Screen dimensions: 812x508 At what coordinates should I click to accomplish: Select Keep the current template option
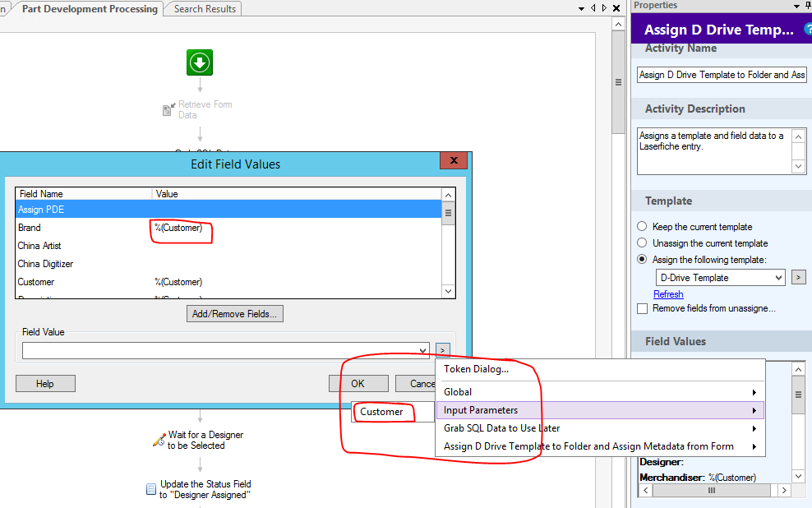(x=642, y=226)
